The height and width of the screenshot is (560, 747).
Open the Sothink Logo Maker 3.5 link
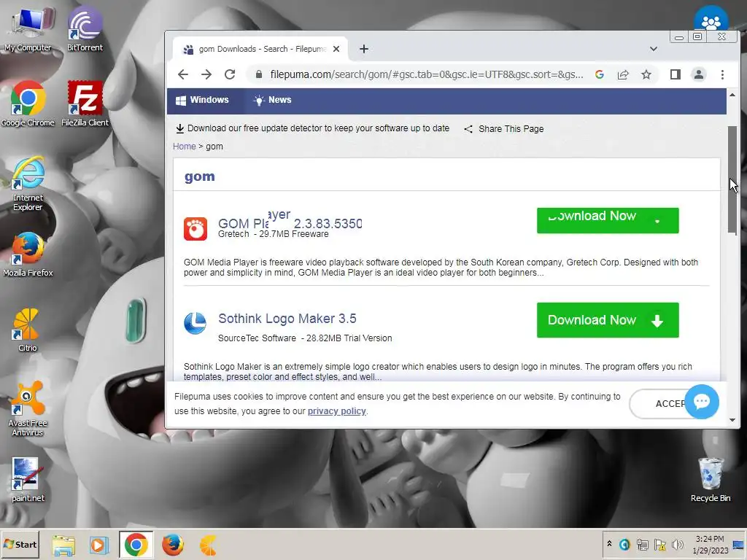click(x=287, y=319)
